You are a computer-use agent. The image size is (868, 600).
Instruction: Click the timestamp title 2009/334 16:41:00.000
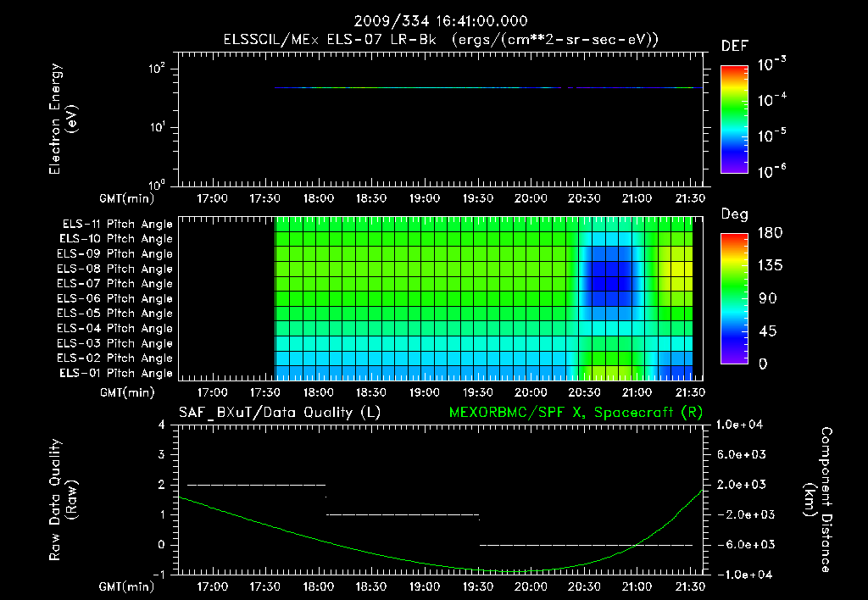point(441,21)
